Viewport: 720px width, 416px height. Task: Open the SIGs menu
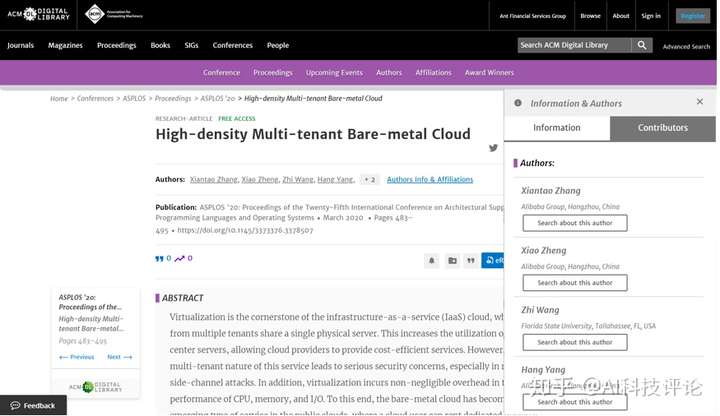[191, 45]
